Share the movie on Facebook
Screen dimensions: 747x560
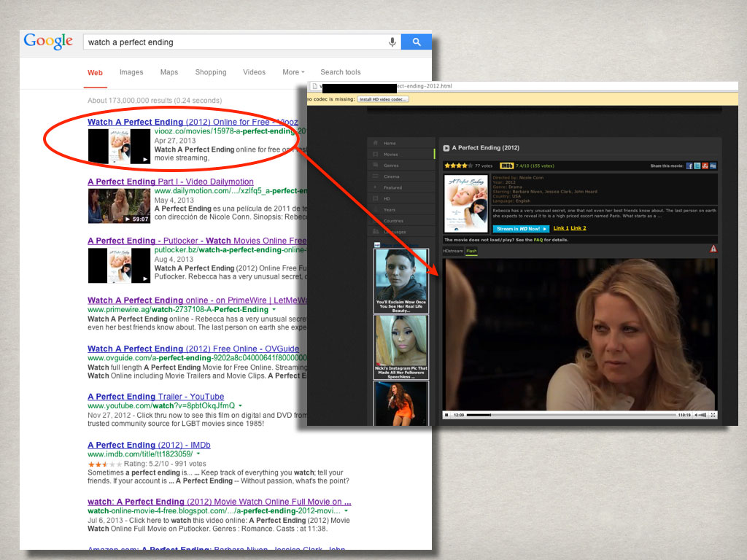point(689,166)
